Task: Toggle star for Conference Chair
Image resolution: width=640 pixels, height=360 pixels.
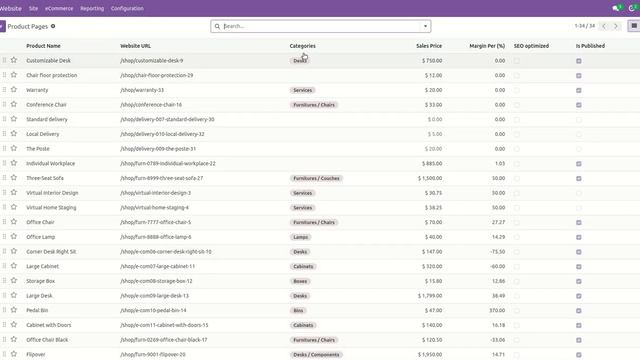Action: click(14, 104)
